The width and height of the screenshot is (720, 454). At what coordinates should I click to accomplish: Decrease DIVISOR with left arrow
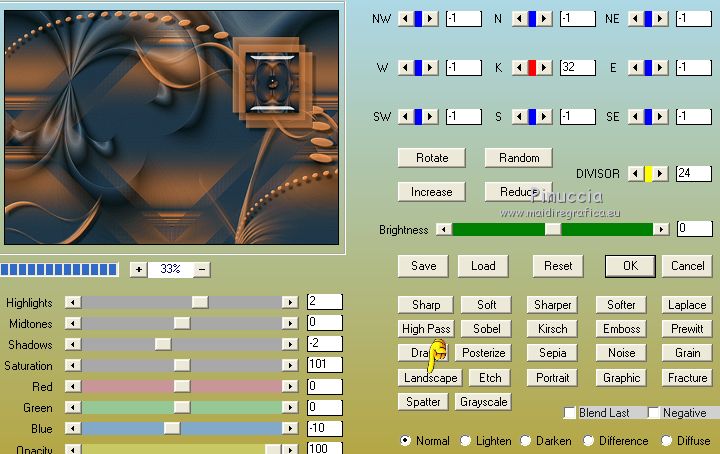point(636,174)
